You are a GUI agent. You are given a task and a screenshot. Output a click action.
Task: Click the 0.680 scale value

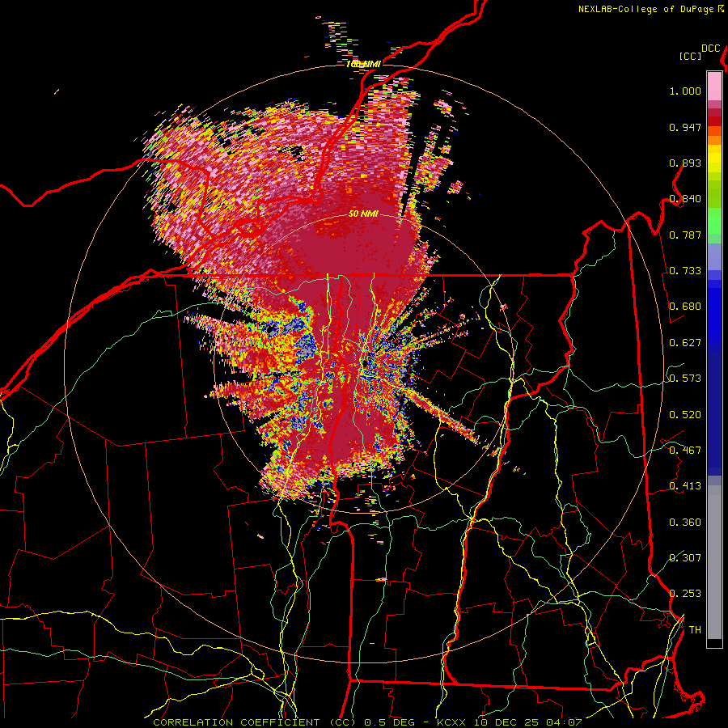(685, 307)
